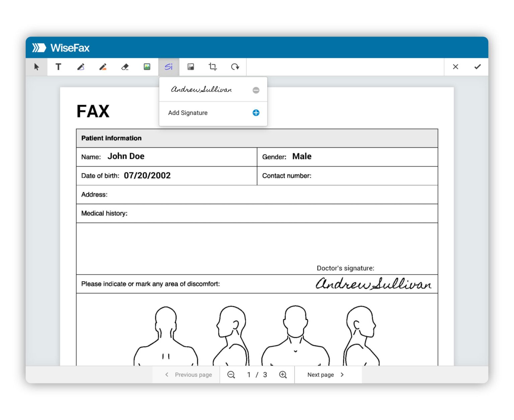Choose the saved Andrew Sullivan signature entry
The image size is (514, 420).
pos(201,90)
